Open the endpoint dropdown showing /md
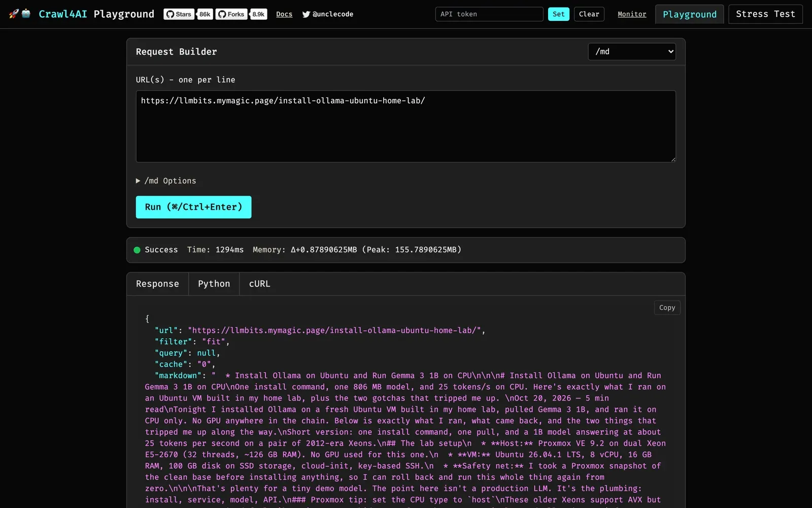Viewport: 812px width, 508px height. point(632,51)
